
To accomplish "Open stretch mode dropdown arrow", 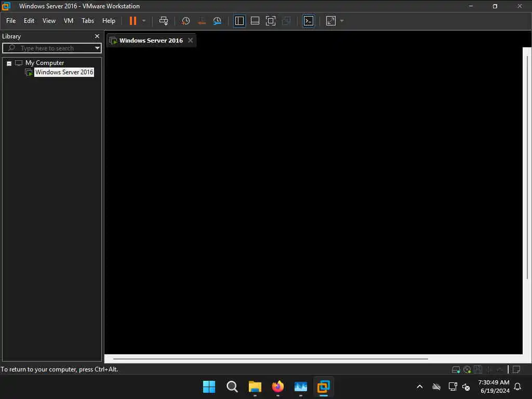I will point(342,21).
